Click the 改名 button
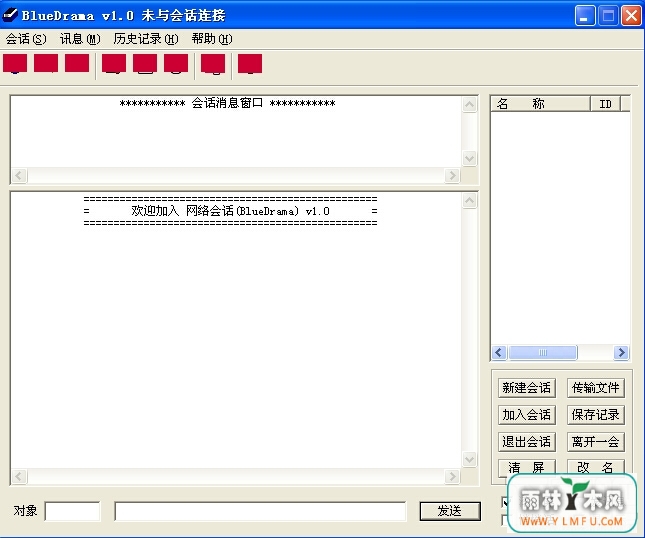 (596, 467)
